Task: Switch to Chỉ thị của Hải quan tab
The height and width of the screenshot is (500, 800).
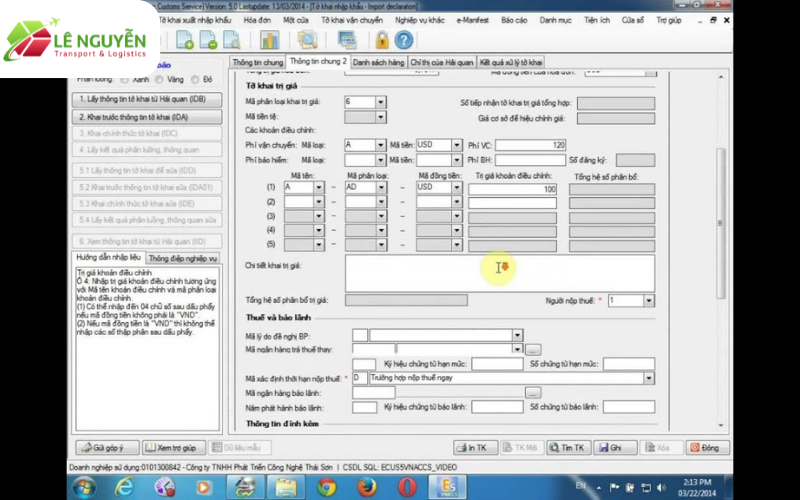Action: (x=442, y=62)
